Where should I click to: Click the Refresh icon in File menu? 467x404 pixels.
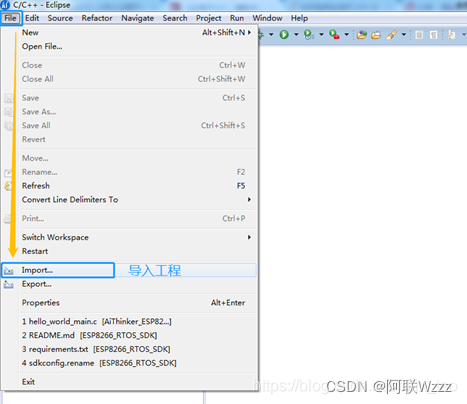click(x=8, y=186)
